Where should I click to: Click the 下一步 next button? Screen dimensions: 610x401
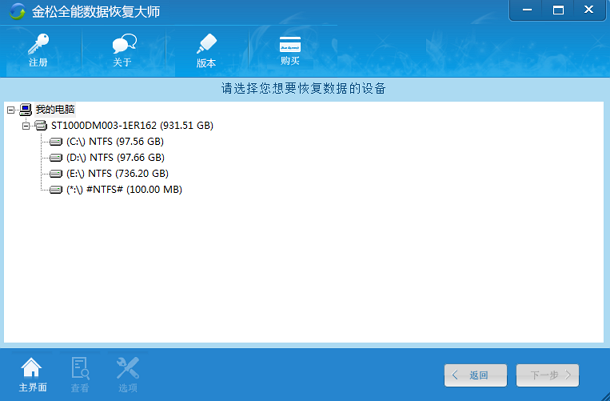(548, 375)
